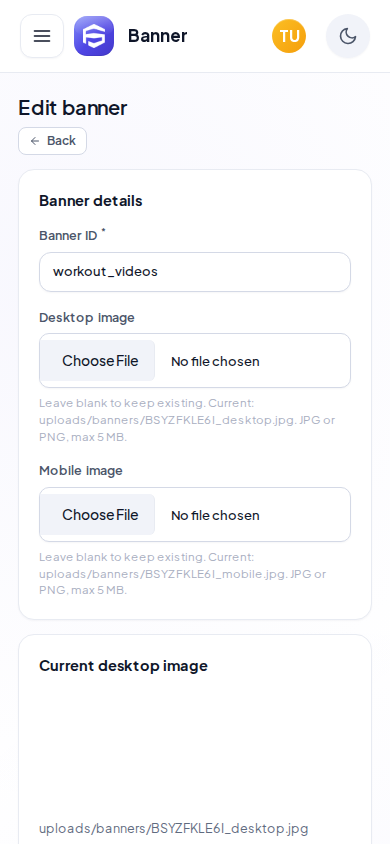This screenshot has height=844, width=390.
Task: Click the Desktop image helper text
Action: point(187,420)
